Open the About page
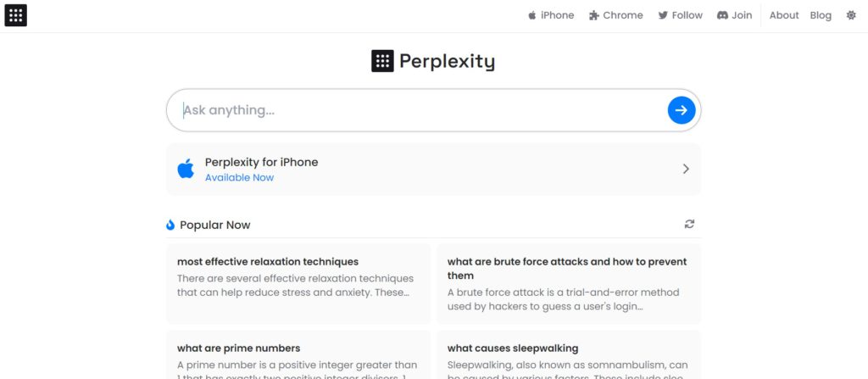 pos(784,15)
